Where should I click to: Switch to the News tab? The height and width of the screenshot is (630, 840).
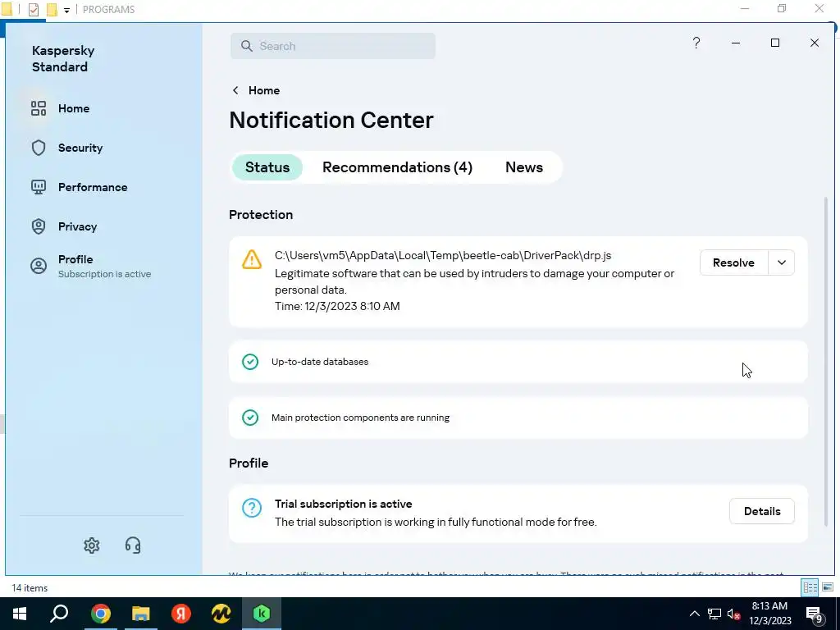524,167
